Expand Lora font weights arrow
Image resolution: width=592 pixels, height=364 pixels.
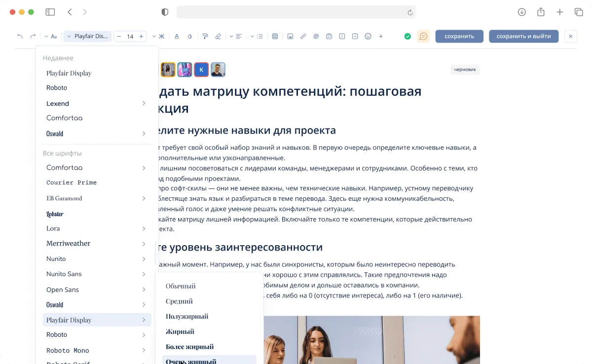pyautogui.click(x=144, y=229)
